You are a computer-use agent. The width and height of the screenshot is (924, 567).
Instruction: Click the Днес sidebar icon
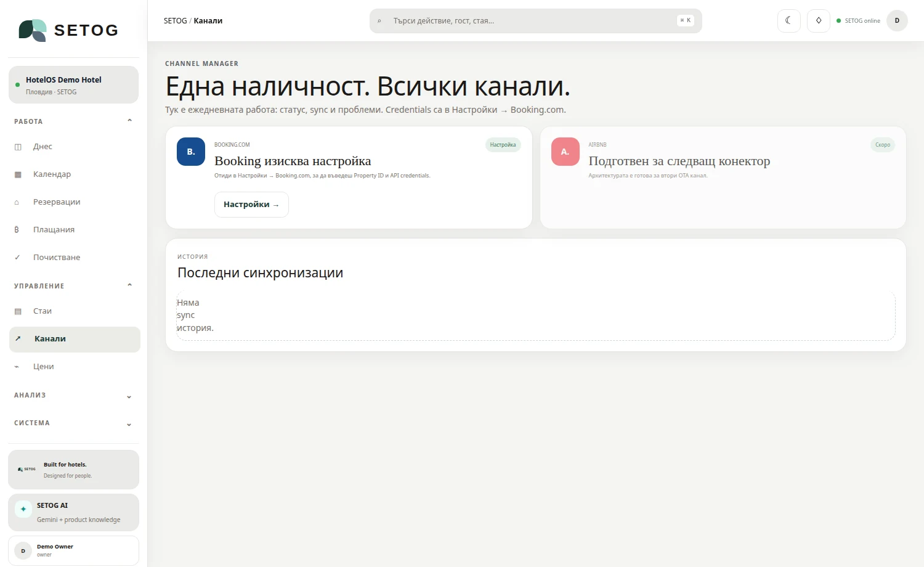click(x=18, y=147)
